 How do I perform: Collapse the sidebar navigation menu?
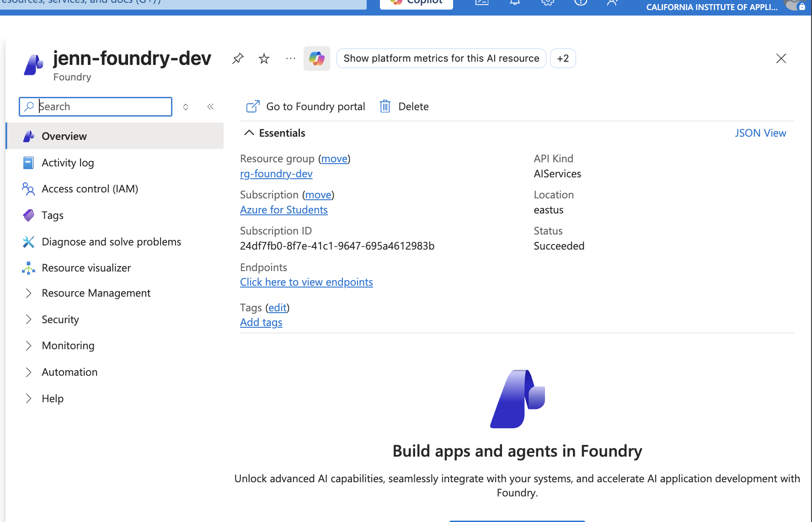coord(210,107)
